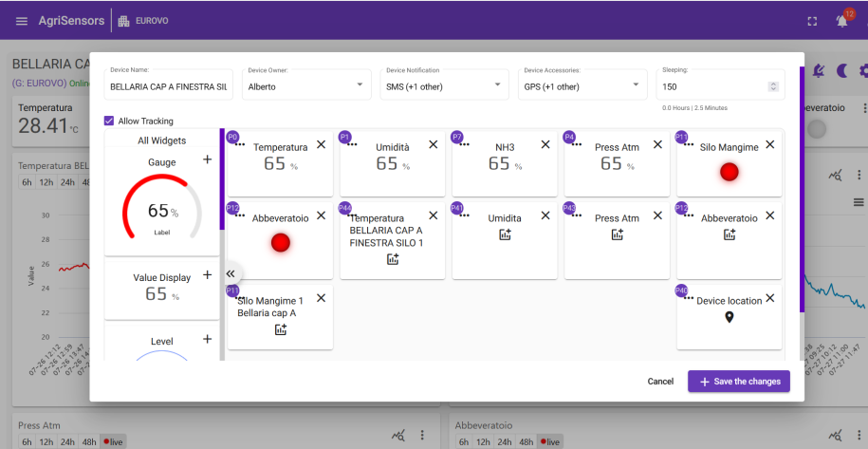Open the hamburger navigation menu
Image resolution: width=868 pixels, height=449 pixels.
[x=22, y=21]
